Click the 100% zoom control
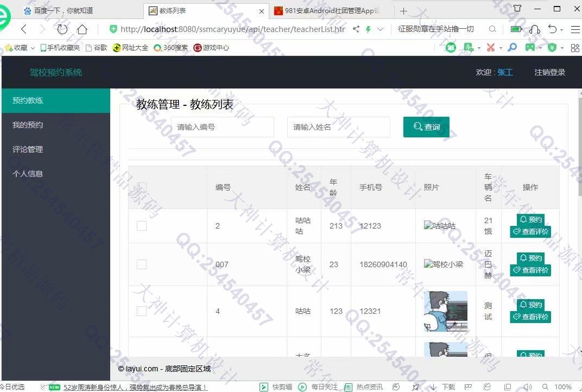The image size is (582, 392). click(562, 387)
